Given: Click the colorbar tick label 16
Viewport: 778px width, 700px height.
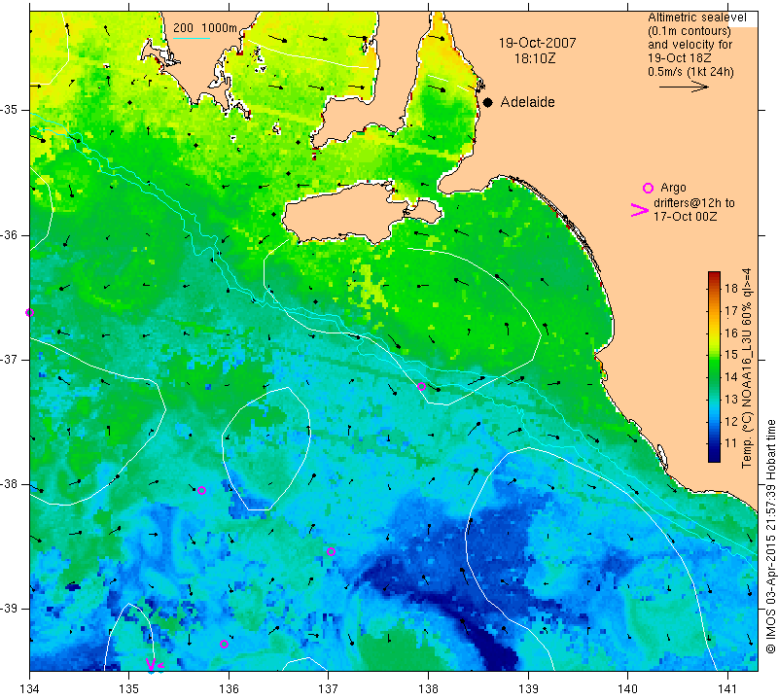Looking at the screenshot, I should point(731,332).
